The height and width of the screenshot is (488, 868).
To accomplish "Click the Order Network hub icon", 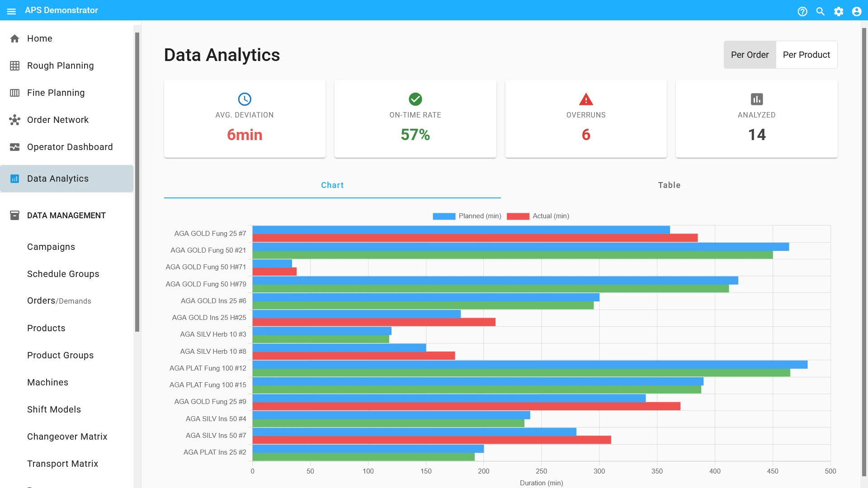I will click(14, 120).
